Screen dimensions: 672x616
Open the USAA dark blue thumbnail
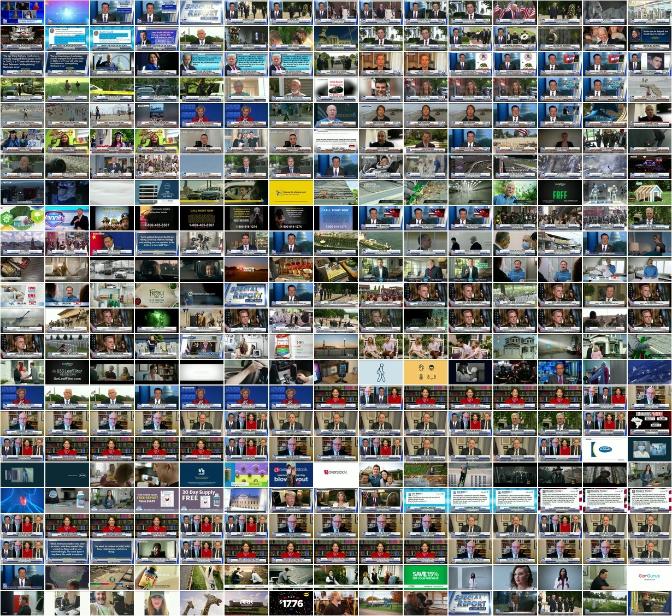pyautogui.click(x=201, y=475)
